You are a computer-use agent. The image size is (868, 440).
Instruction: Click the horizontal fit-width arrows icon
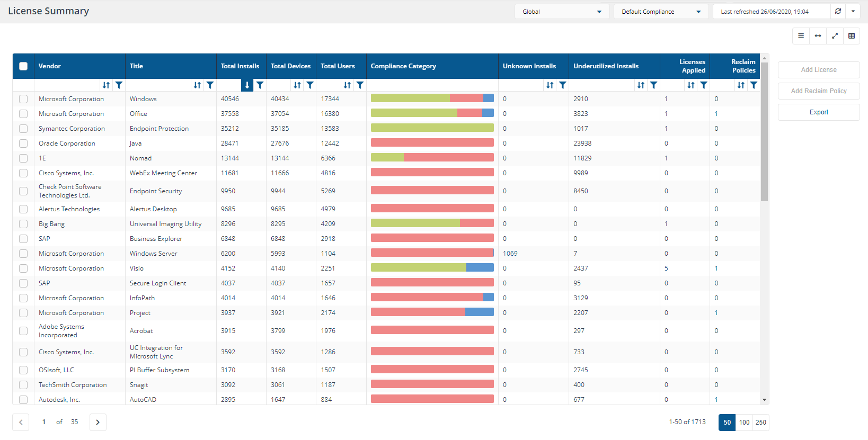pos(818,36)
